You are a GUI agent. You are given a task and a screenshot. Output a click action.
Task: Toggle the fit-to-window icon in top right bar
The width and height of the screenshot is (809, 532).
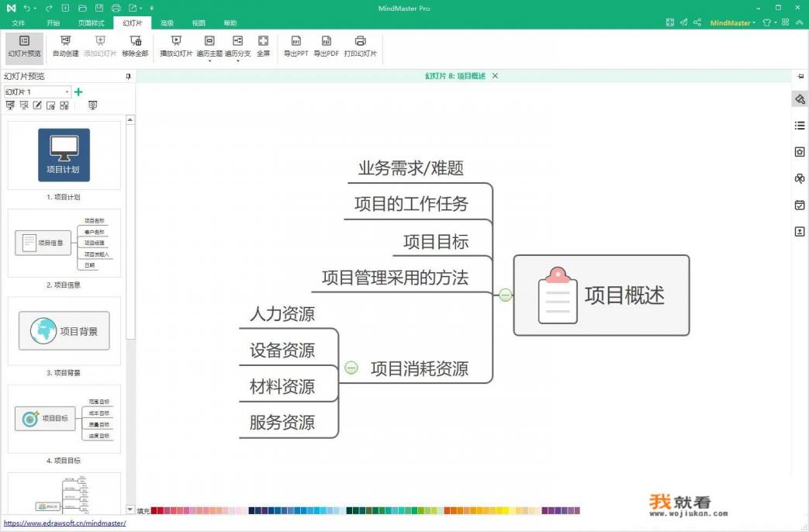(669, 22)
